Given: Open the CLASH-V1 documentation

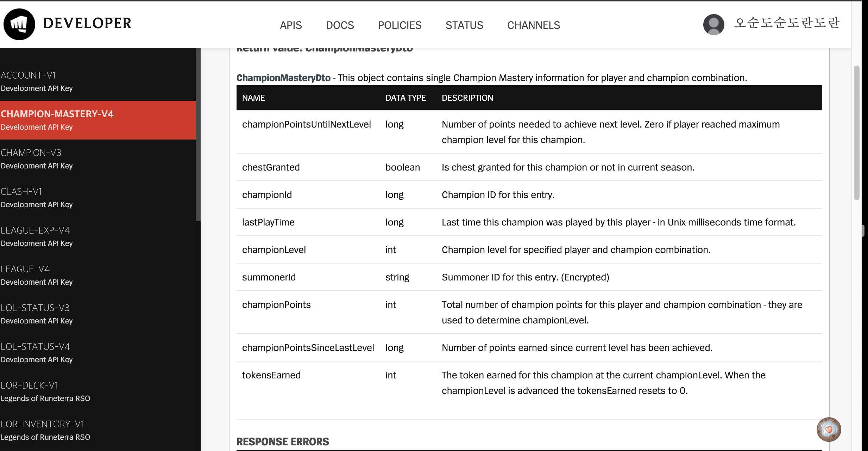Looking at the screenshot, I should click(x=21, y=191).
